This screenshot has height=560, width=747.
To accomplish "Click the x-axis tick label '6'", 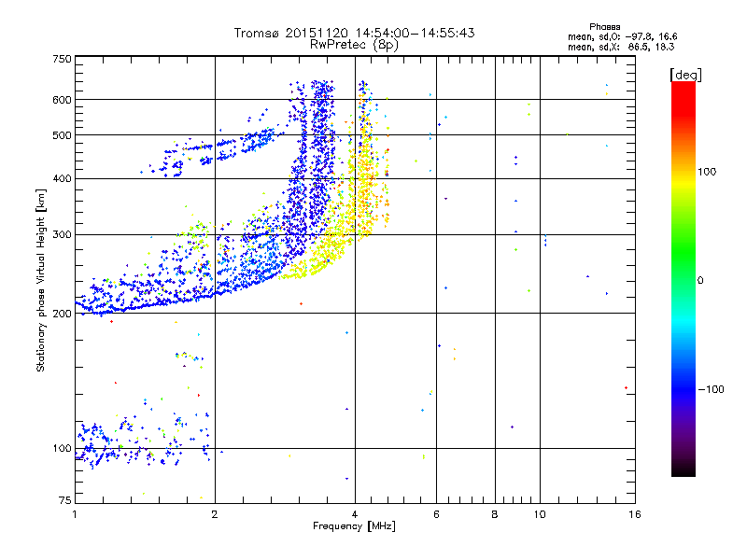I will pos(436,514).
